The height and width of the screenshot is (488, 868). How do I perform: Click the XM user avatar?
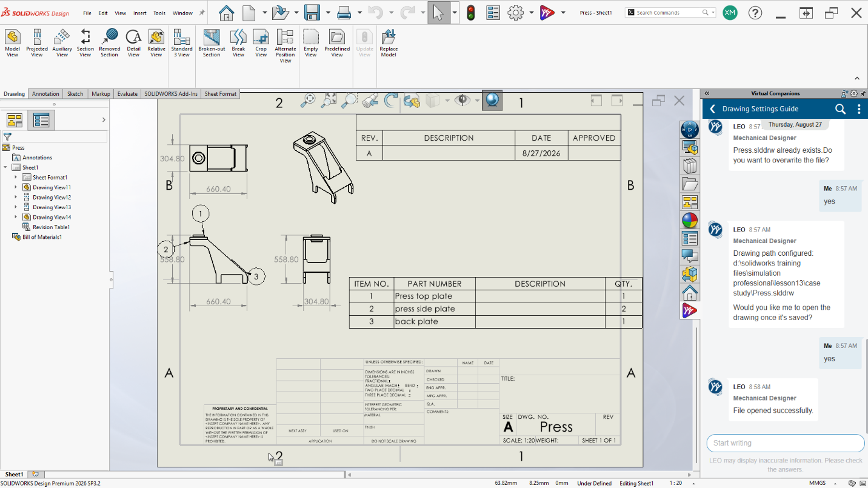coord(730,12)
